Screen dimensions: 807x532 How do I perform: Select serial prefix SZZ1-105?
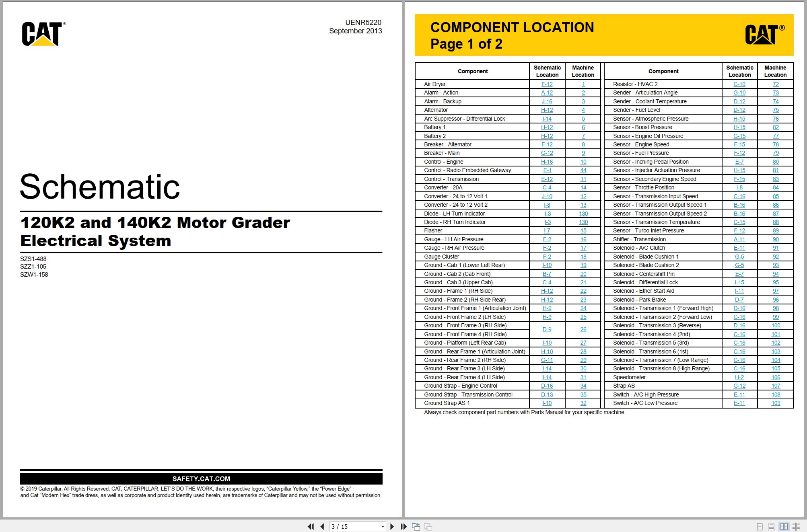33,267
